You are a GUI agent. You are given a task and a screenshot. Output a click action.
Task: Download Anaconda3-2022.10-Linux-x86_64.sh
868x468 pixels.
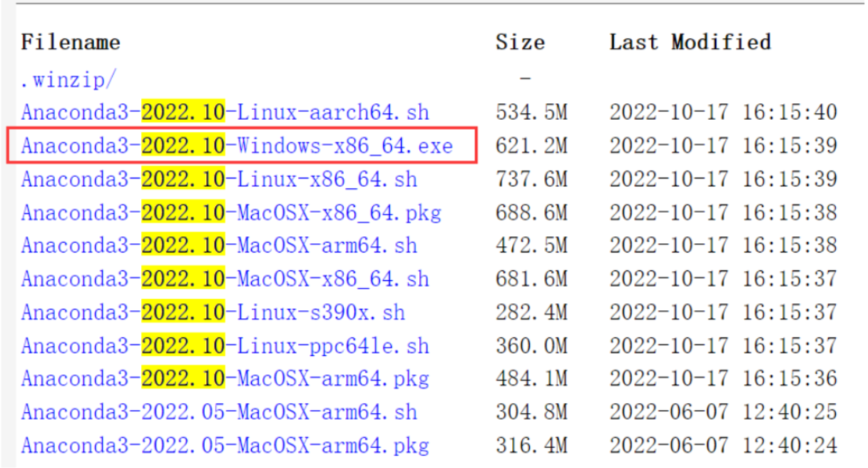[220, 179]
